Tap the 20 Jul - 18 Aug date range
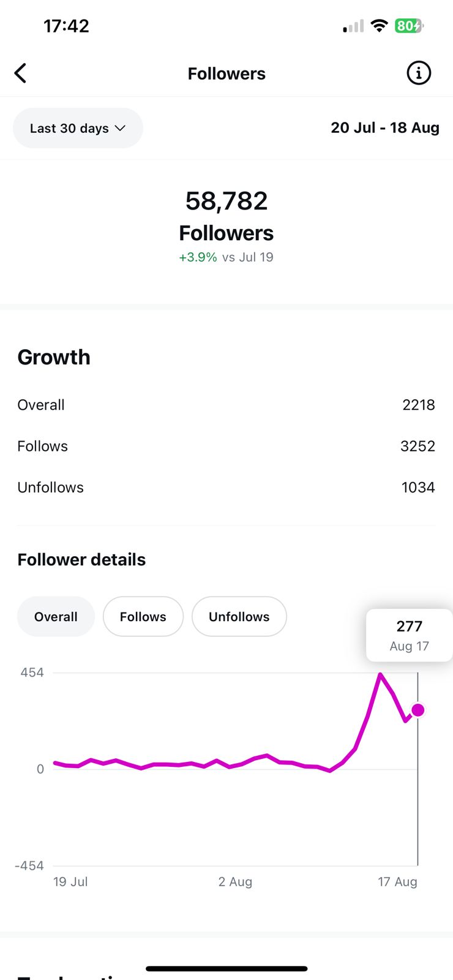 tap(385, 128)
